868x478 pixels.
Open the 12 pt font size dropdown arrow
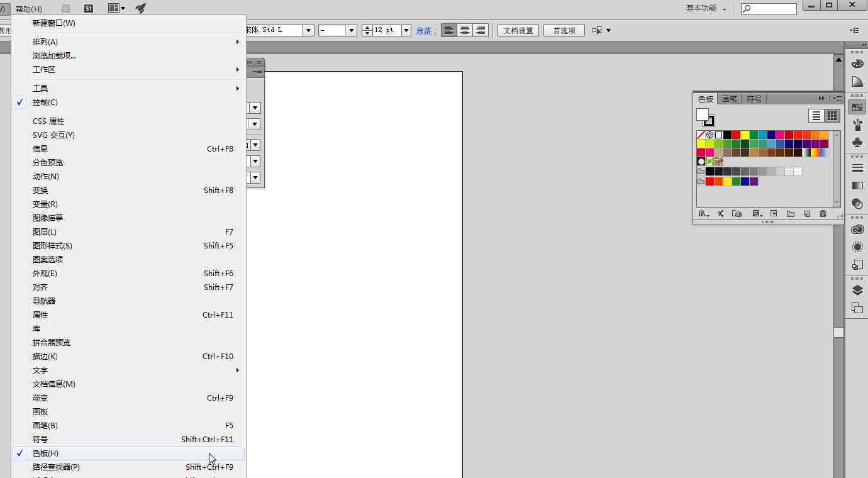coord(406,30)
